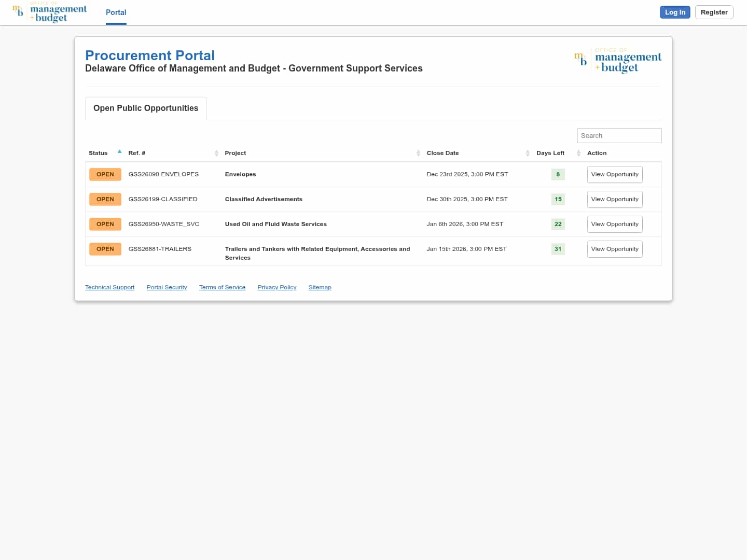View Opportunity for Used Oil and Fluid Waste
Image resolution: width=747 pixels, height=560 pixels.
[615, 224]
